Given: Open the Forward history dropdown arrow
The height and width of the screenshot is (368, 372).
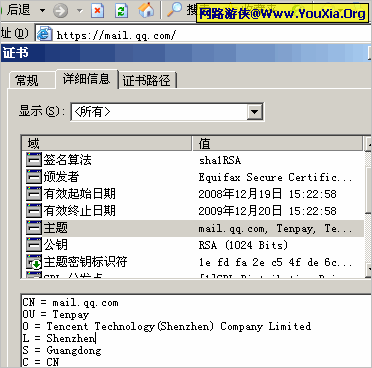Looking at the screenshot, I should point(79,11).
